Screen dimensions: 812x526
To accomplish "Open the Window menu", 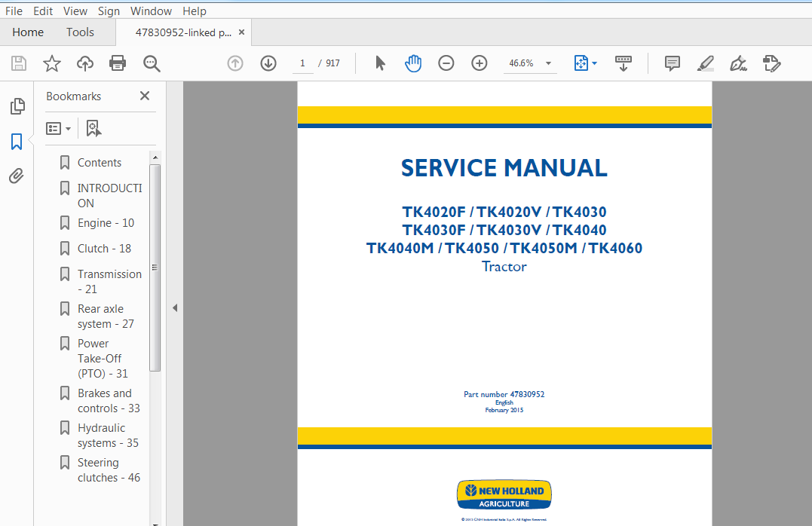I will pos(151,11).
